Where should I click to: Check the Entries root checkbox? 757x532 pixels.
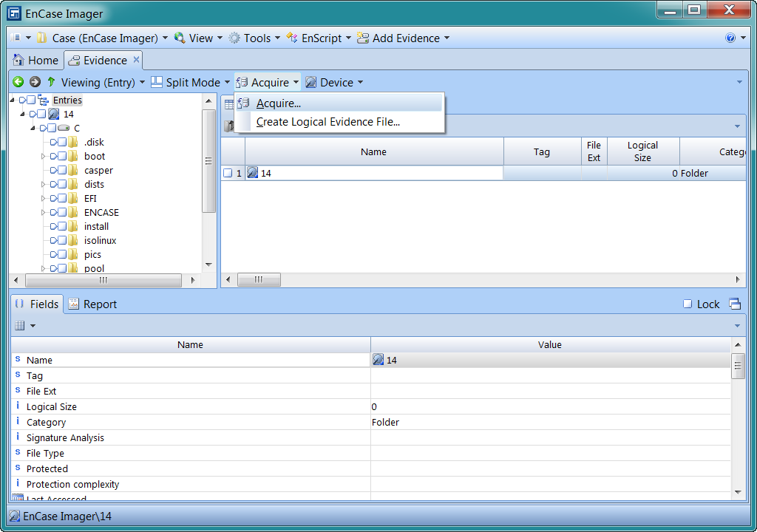[31, 100]
